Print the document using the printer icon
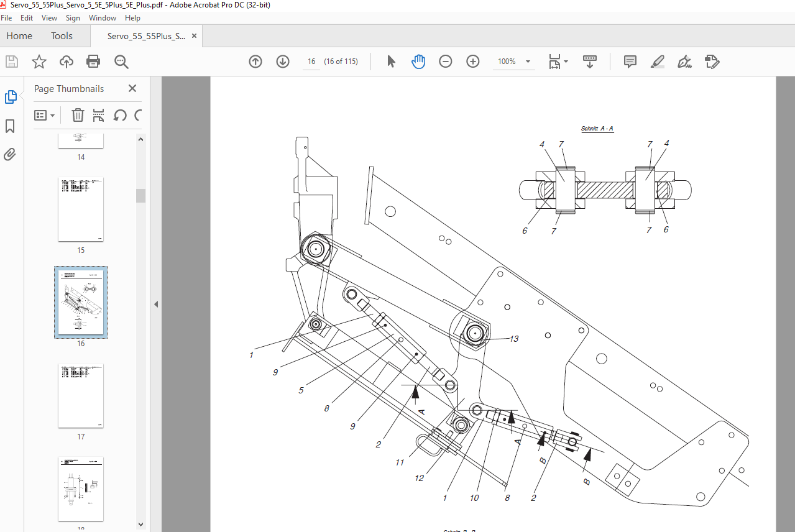 point(94,62)
